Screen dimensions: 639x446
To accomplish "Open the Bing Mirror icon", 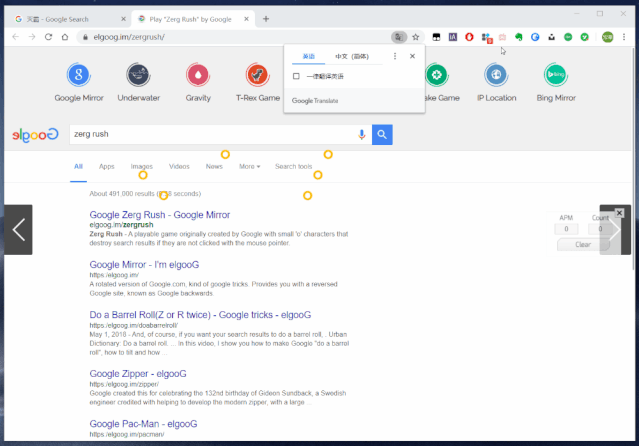I will point(556,75).
